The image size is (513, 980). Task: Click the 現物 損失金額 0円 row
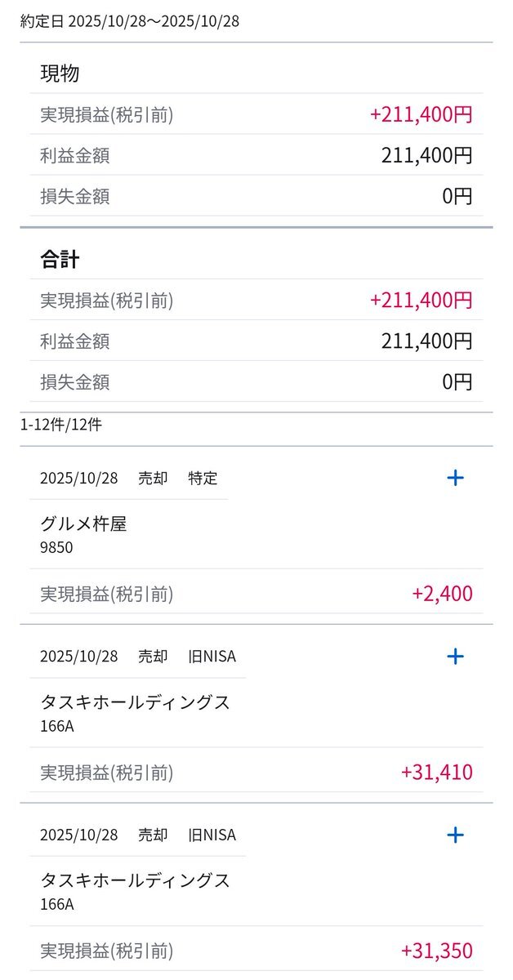pos(256,196)
